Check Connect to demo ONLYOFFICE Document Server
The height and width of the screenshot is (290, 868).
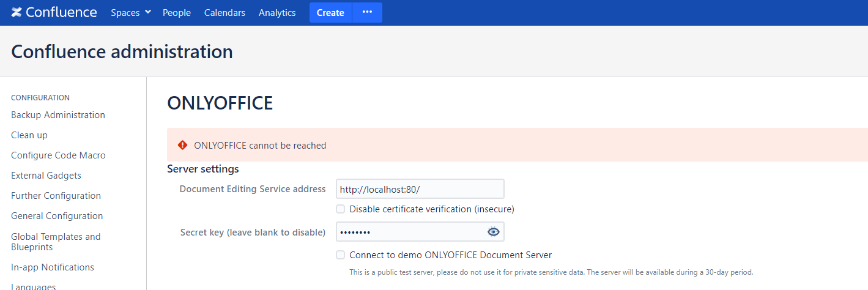[341, 255]
